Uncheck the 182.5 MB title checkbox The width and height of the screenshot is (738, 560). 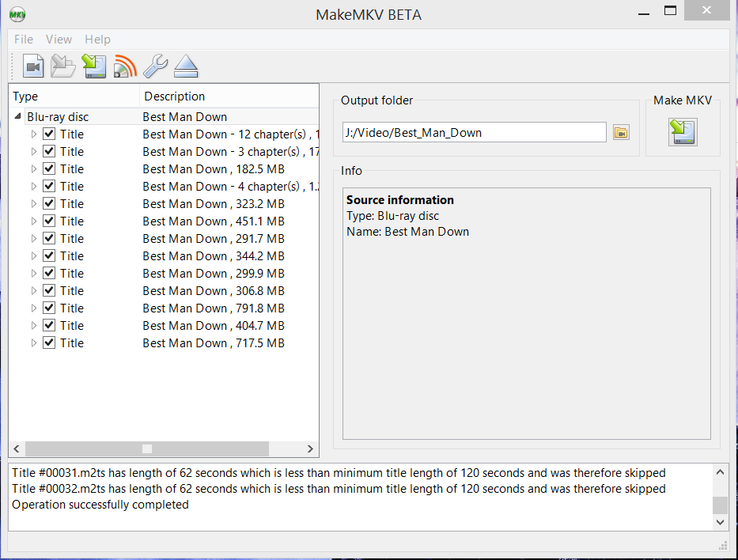click(x=49, y=169)
